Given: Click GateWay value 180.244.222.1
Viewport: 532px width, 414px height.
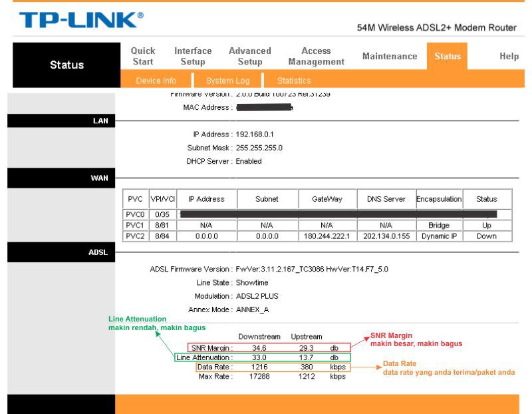Looking at the screenshot, I should click(327, 236).
